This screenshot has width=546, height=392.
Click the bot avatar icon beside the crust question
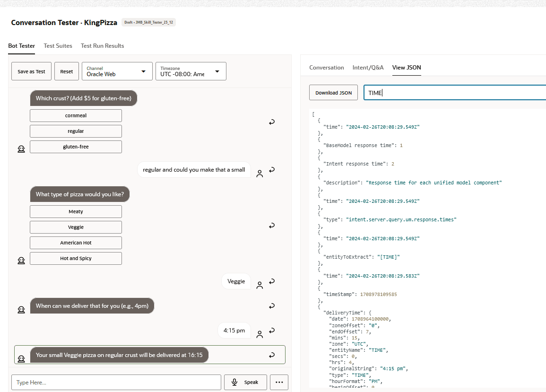[x=21, y=148]
